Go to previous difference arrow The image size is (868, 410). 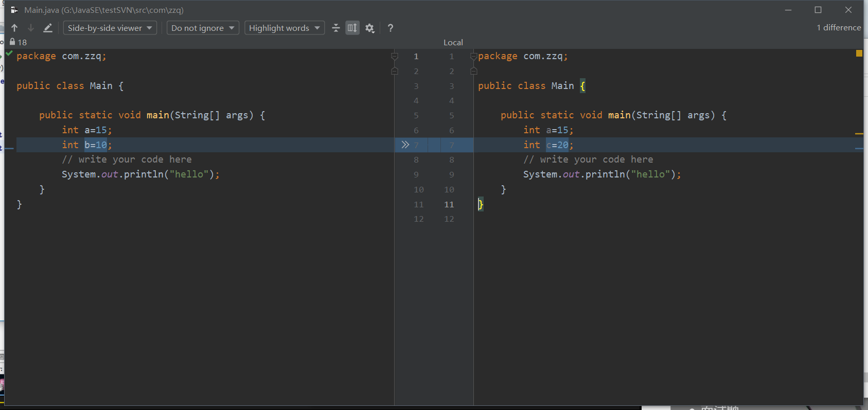click(x=14, y=28)
